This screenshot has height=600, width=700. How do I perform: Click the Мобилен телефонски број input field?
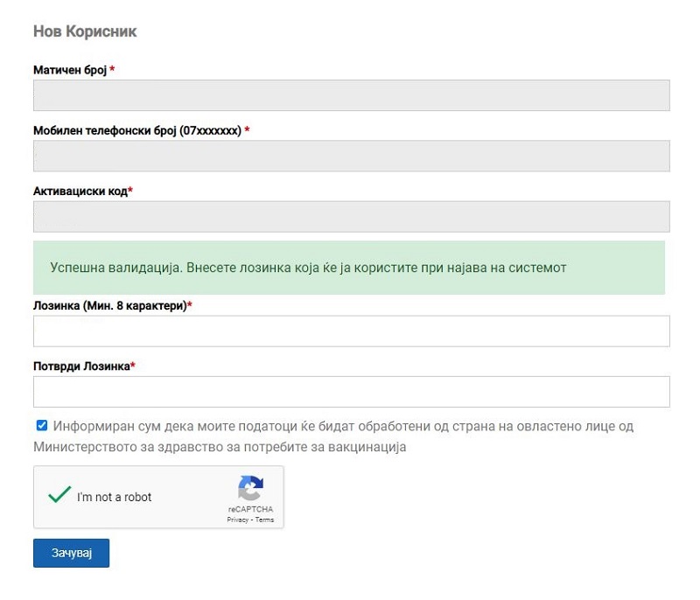(351, 156)
